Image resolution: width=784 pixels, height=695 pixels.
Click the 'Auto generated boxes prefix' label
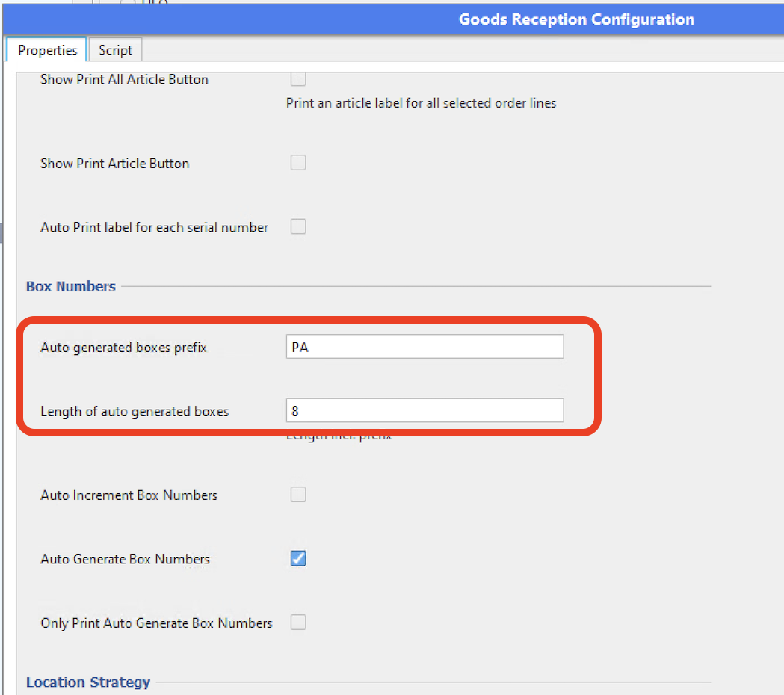(x=123, y=347)
